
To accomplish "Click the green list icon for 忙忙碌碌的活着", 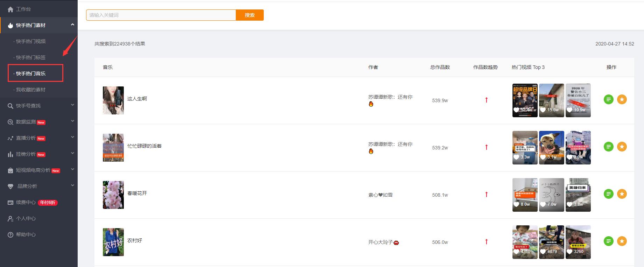I will [x=609, y=147].
